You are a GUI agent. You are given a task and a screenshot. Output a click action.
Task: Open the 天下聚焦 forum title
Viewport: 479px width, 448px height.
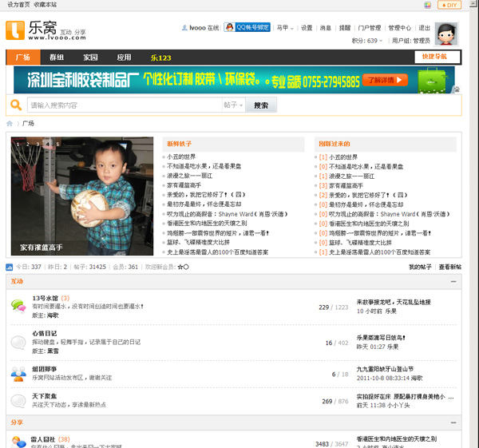45,396
